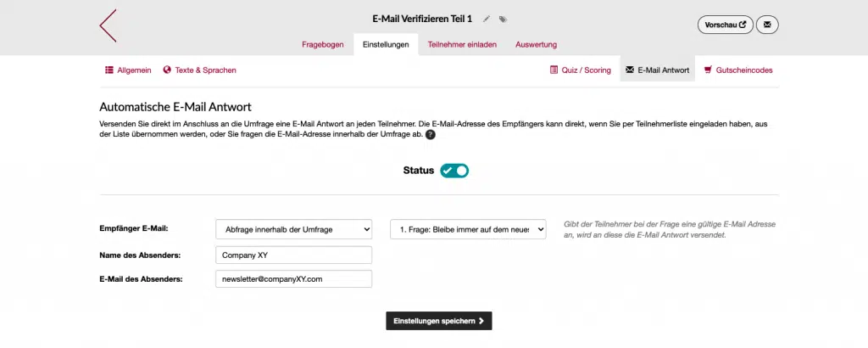Click the tag icon beside survey title
Screen dimensions: 868x348
(503, 19)
